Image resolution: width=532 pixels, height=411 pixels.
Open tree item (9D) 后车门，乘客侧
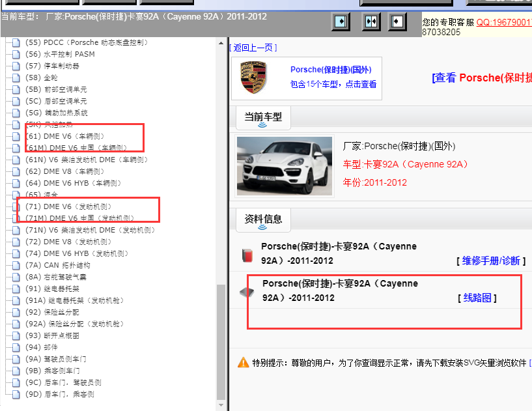[x=60, y=394]
